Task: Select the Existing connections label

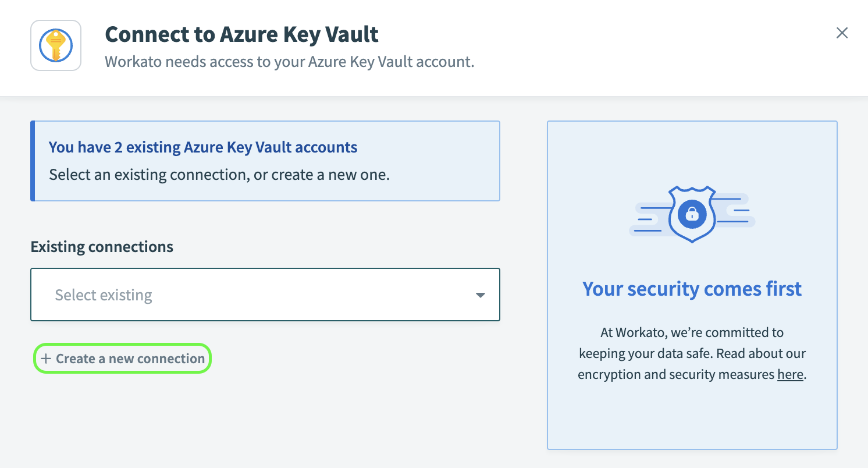Action: coord(101,247)
